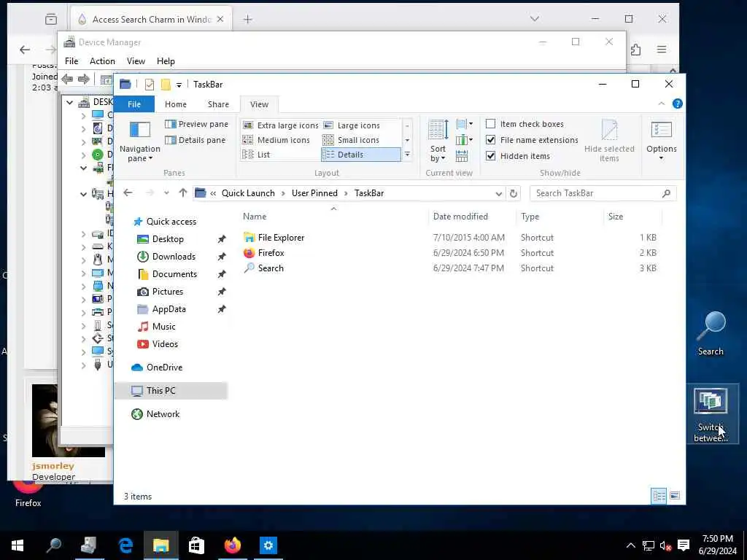Open the Sort by dropdown
747x560 pixels.
coord(438,141)
